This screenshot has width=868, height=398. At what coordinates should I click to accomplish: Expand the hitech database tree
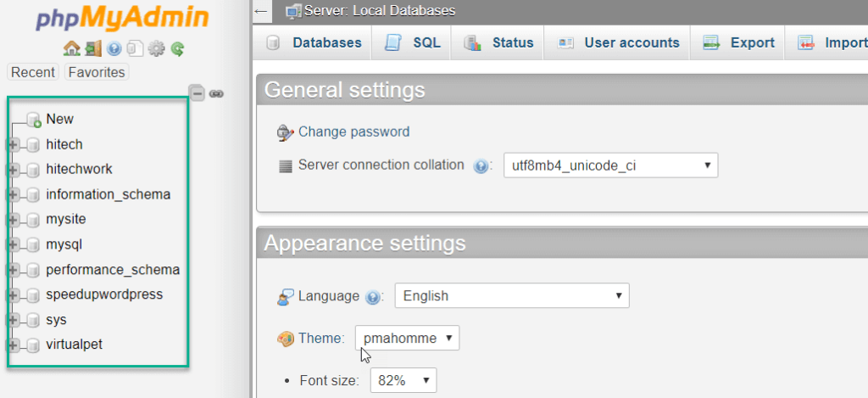point(13,145)
